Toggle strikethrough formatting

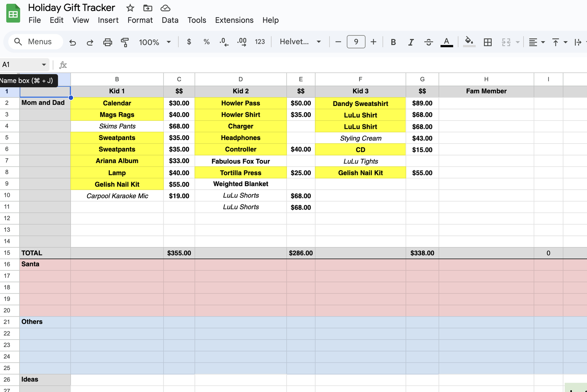coord(428,42)
